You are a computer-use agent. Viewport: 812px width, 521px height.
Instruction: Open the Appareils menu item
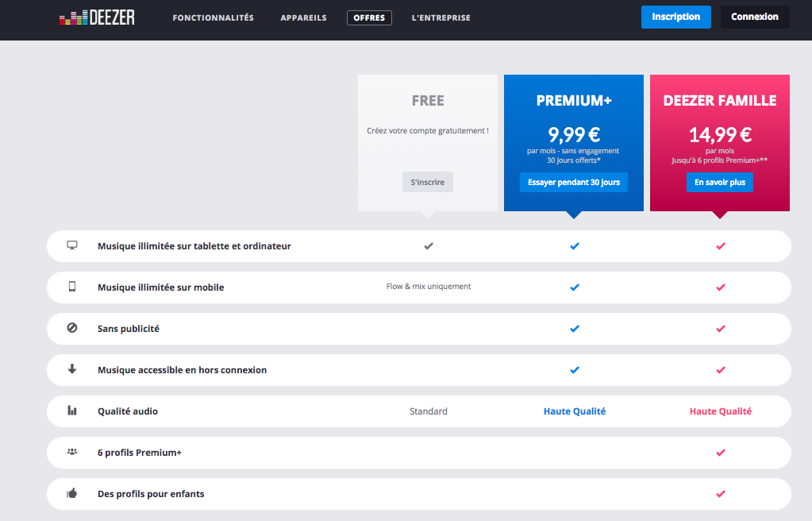(303, 17)
